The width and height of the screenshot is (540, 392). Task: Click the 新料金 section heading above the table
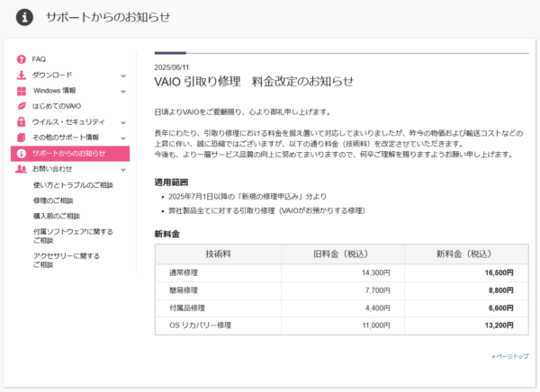point(167,234)
